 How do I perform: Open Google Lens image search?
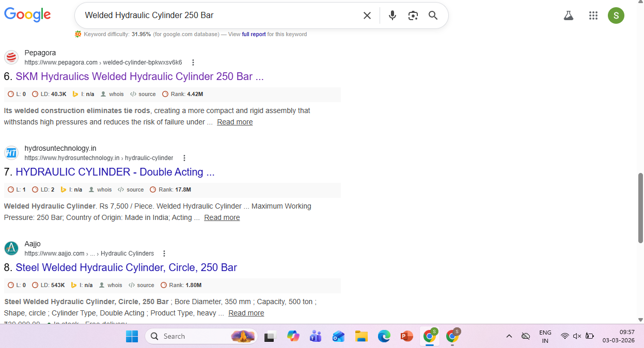pos(413,15)
